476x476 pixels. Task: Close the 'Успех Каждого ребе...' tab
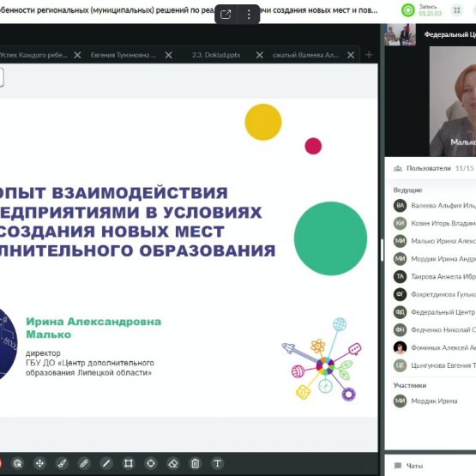pyautogui.click(x=77, y=55)
